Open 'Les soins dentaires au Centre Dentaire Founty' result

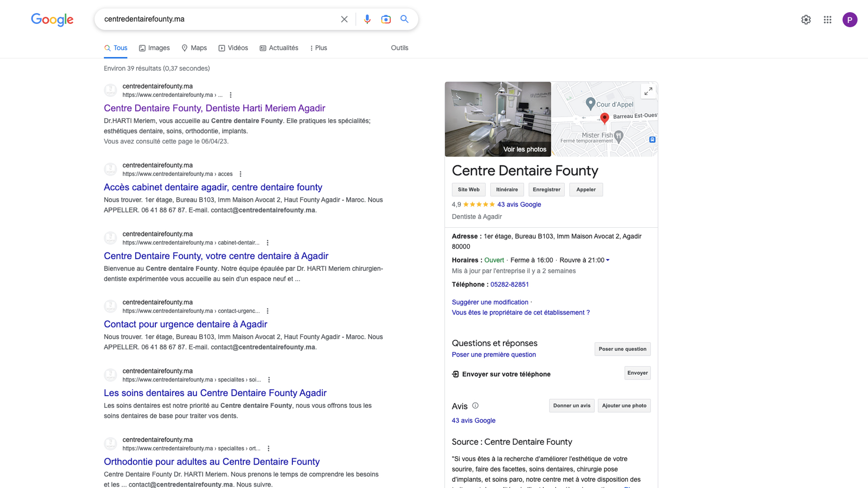[215, 393]
